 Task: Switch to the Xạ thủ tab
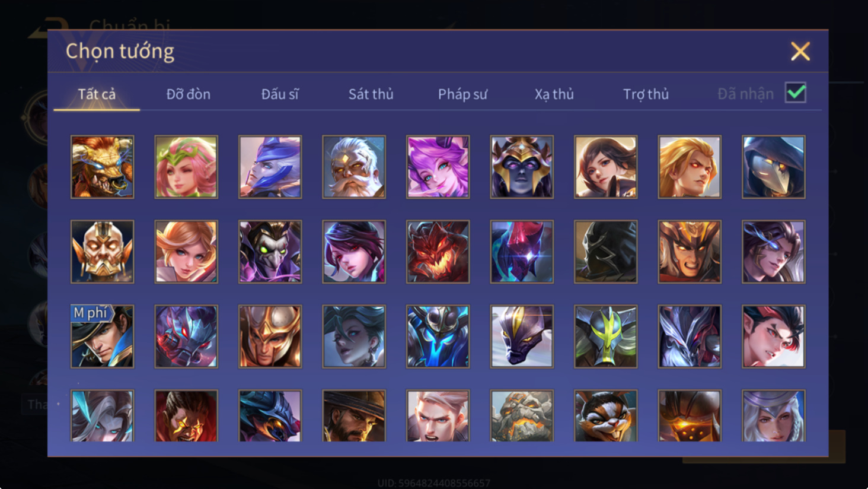tap(554, 94)
